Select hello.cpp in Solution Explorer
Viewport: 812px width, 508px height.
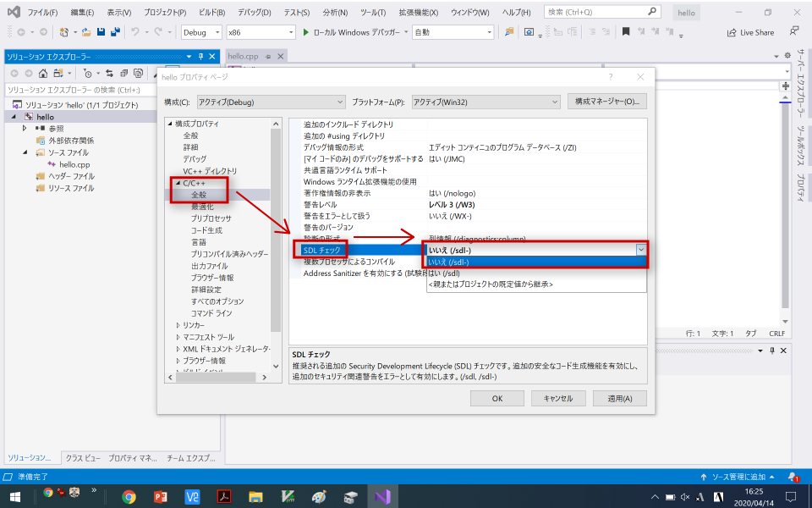(x=74, y=164)
